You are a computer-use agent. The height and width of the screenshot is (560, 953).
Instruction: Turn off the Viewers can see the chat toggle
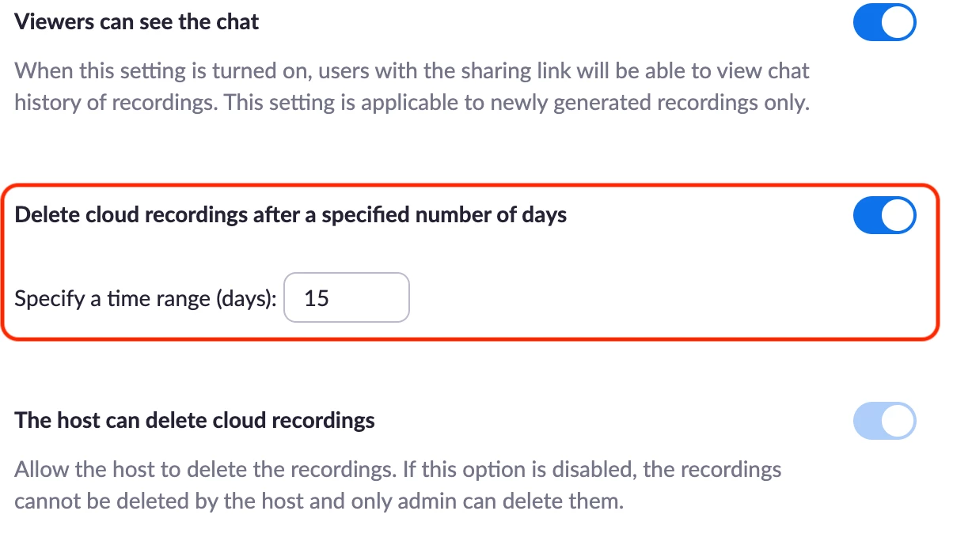coord(884,21)
